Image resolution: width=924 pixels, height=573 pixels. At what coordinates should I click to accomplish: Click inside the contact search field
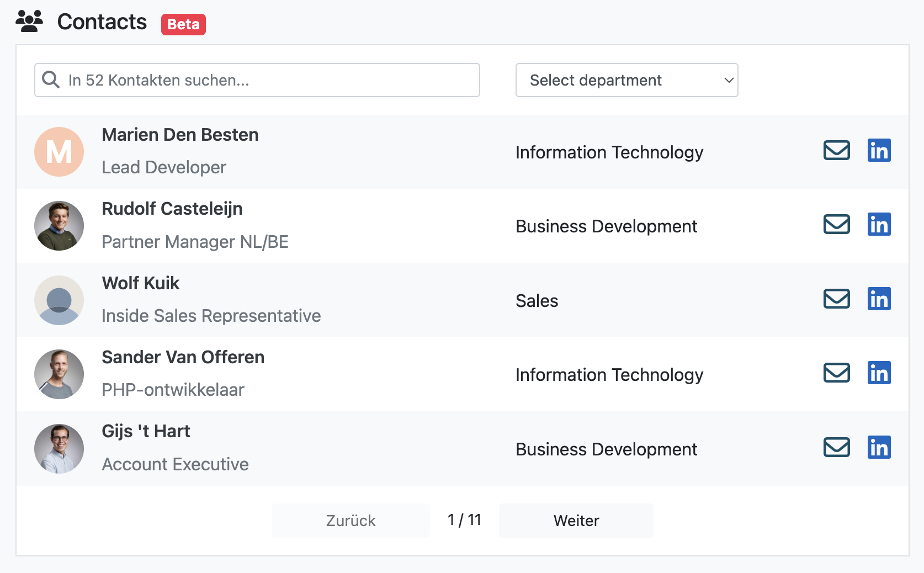[257, 80]
